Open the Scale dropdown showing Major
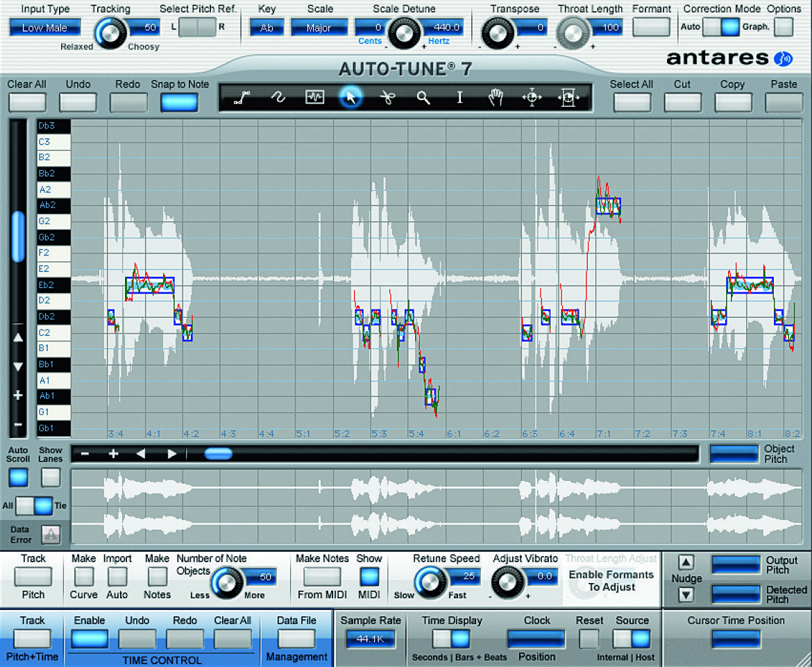Screen dimensions: 812x667 [x=319, y=28]
